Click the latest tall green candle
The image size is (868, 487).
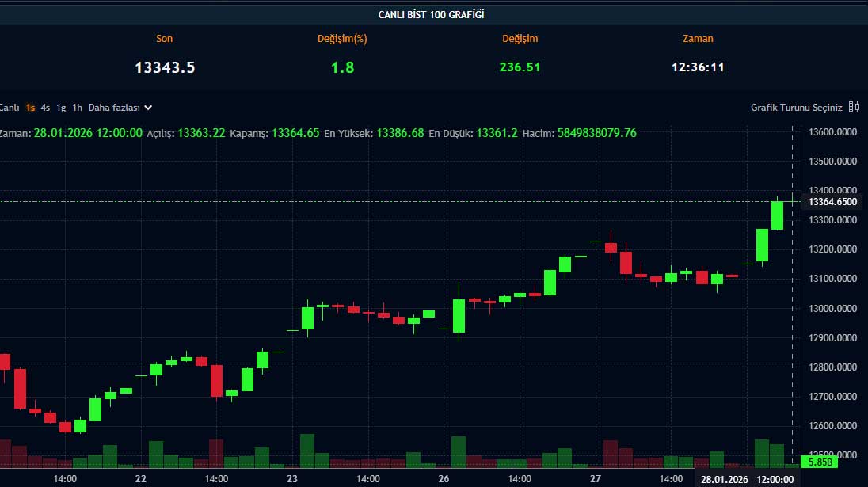(x=777, y=215)
